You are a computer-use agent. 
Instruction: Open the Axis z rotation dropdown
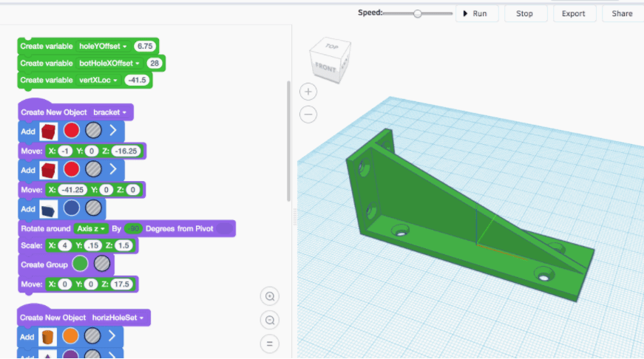coord(91,228)
